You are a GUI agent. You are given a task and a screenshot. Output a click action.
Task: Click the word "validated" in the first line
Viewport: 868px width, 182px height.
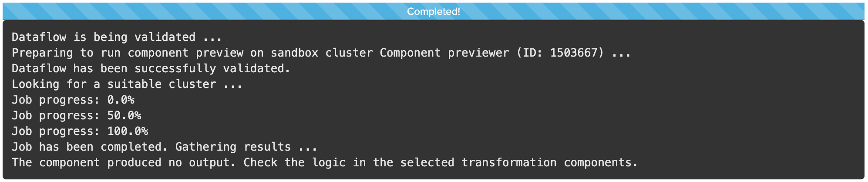tap(165, 37)
